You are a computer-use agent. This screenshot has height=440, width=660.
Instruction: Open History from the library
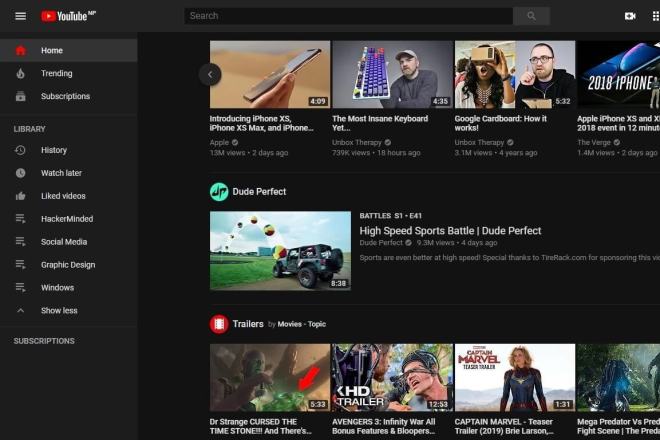[x=69, y=150]
